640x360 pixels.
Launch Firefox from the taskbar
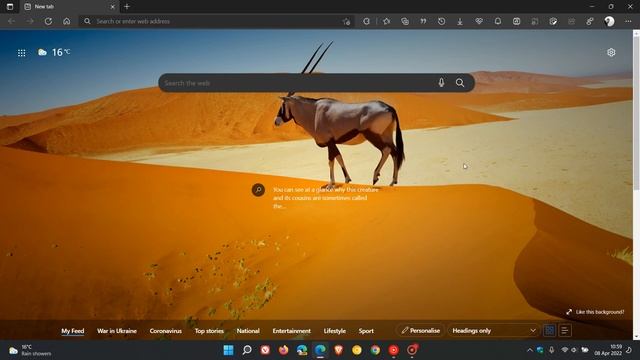tap(283, 350)
